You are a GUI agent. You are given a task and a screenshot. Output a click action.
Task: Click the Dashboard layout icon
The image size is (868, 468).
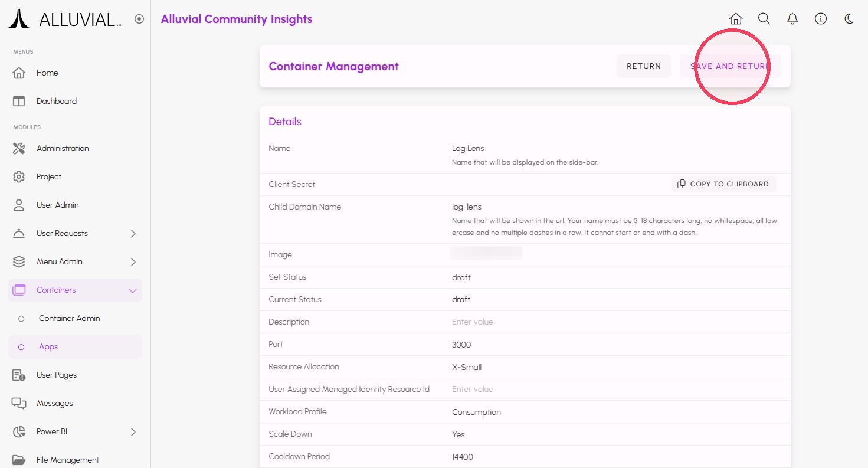[x=19, y=102]
